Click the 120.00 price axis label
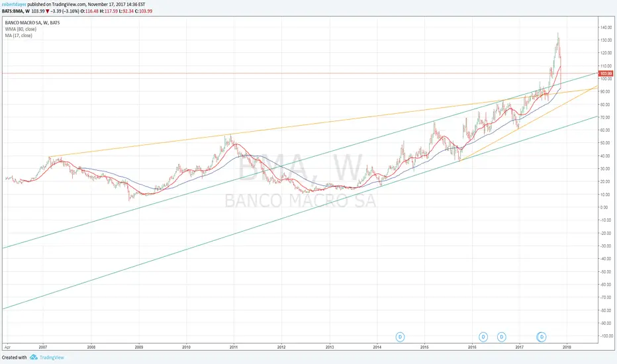Viewport: 617px width, 364px height. coord(606,53)
